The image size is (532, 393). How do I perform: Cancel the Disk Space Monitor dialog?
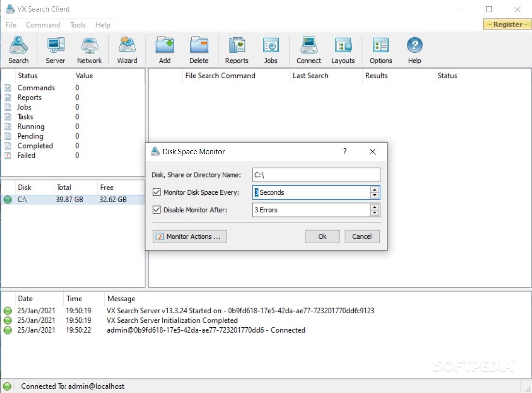362,236
